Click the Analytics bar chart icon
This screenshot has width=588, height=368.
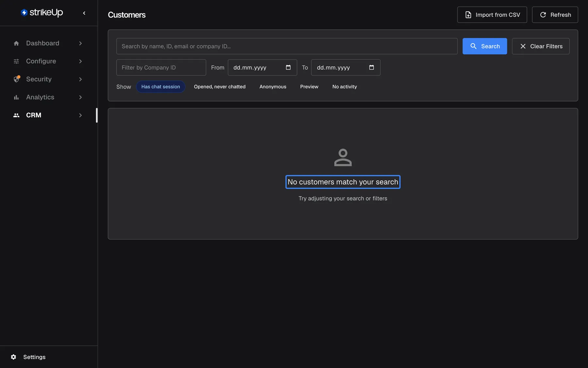point(16,97)
